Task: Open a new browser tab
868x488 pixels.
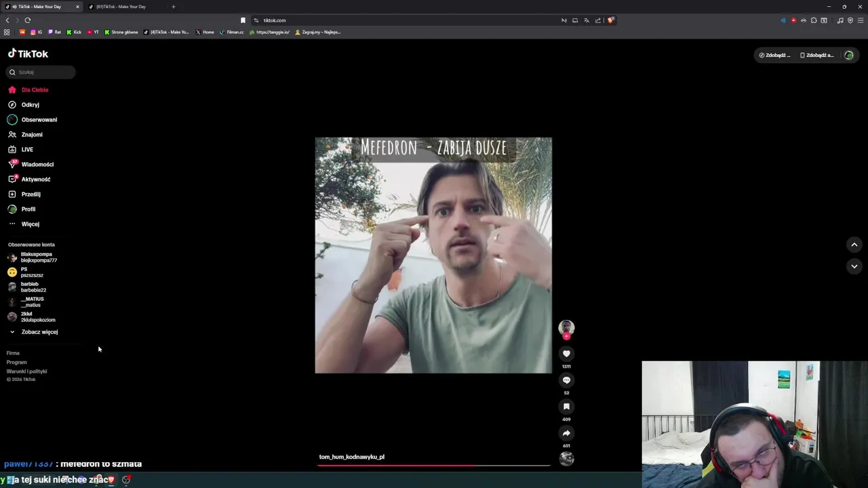Action: point(173,7)
